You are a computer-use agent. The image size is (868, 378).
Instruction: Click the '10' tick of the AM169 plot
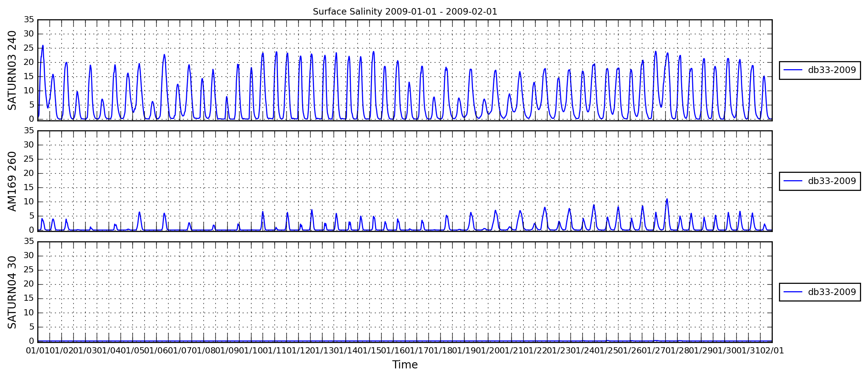point(30,202)
